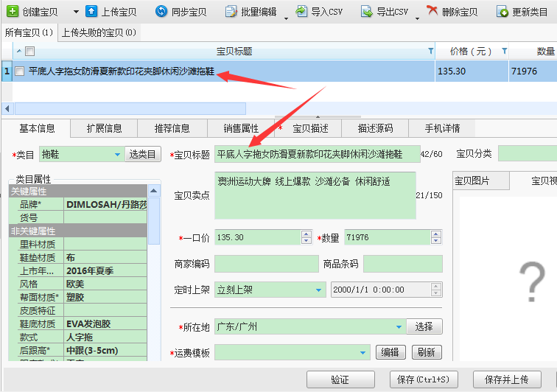
Task: Click the 更新类目 update category icon
Action: [502, 12]
